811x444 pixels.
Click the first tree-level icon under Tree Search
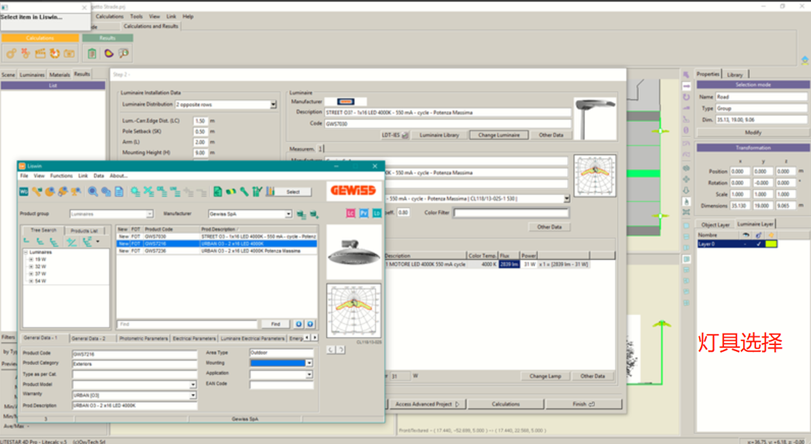26,242
